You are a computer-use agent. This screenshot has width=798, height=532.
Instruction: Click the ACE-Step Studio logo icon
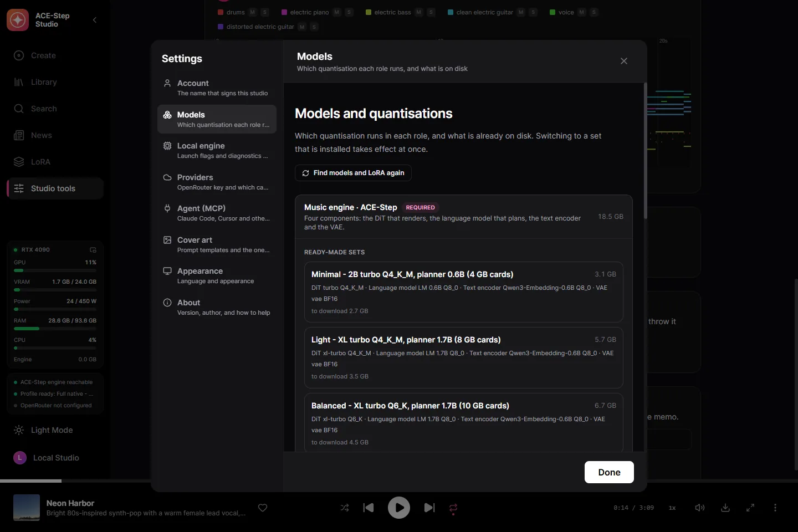tap(18, 20)
